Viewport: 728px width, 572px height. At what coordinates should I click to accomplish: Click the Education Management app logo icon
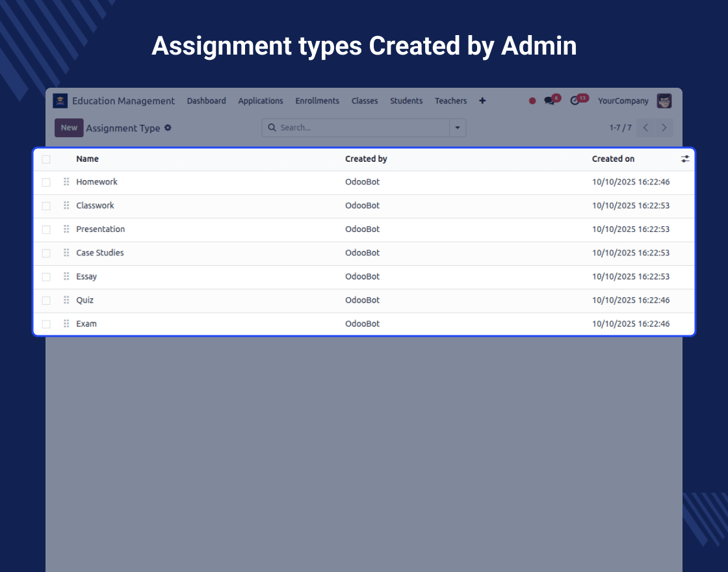(60, 101)
